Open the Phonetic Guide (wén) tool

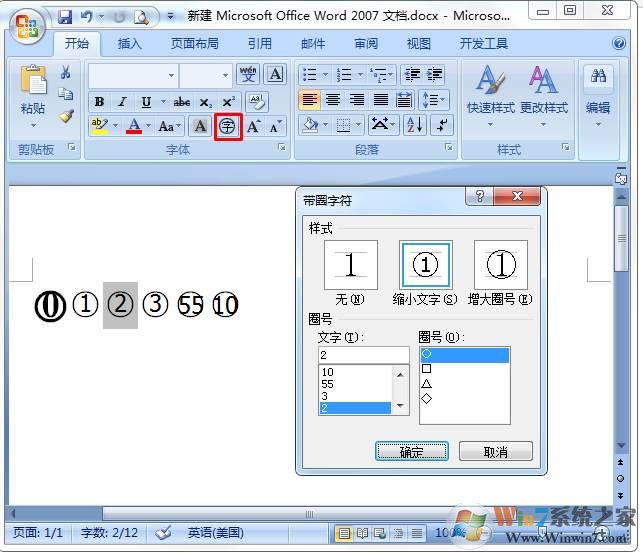[248, 75]
